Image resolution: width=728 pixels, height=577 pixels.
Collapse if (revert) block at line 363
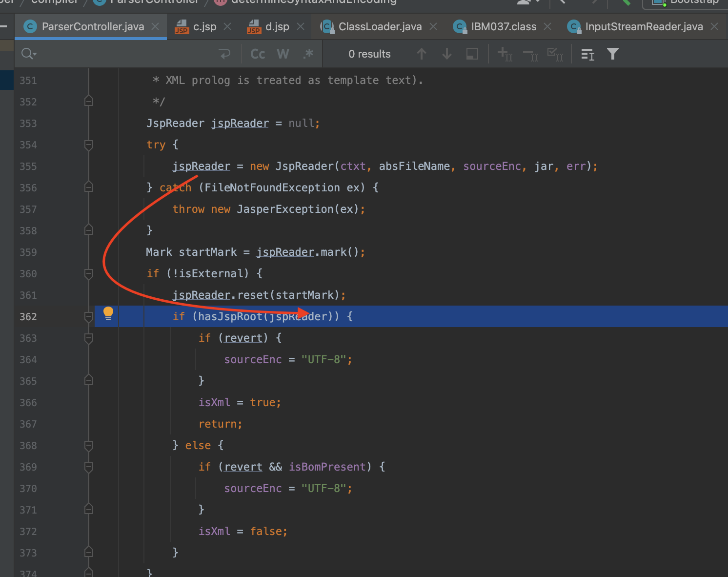click(89, 338)
